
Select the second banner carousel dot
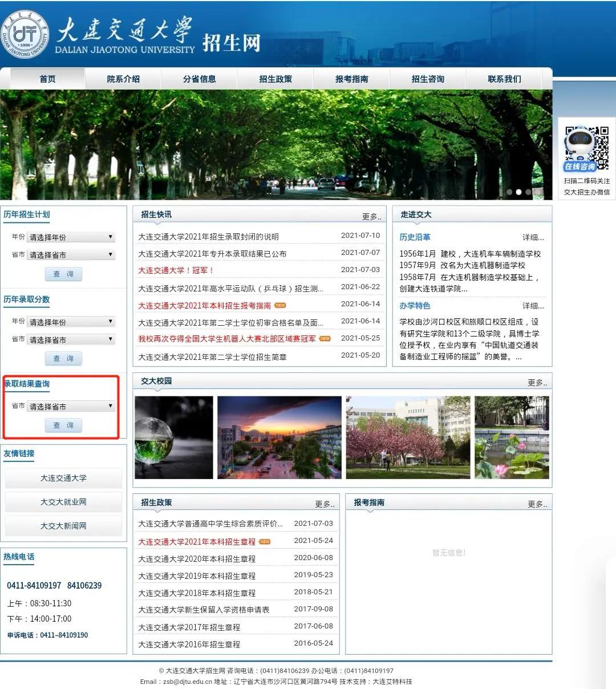point(518,192)
